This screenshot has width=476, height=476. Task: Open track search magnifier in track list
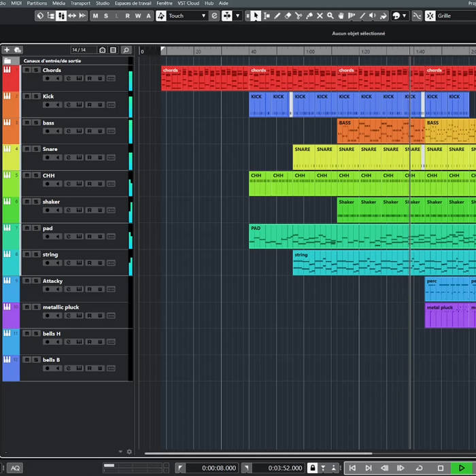tap(126, 50)
